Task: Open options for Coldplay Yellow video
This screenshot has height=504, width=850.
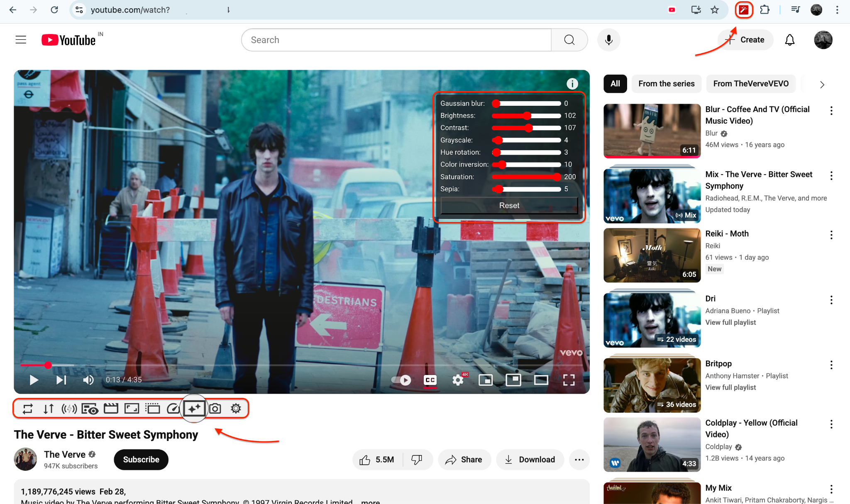Action: (x=831, y=424)
